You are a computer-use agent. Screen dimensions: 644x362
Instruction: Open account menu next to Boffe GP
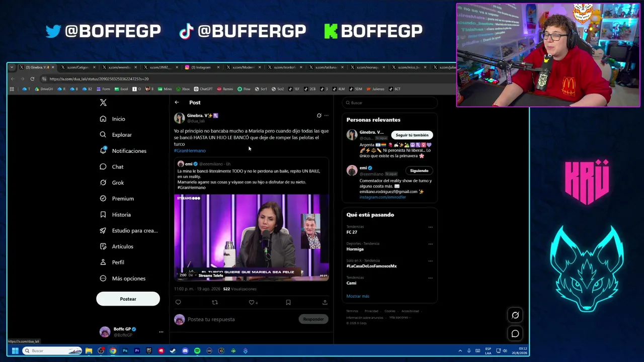161,332
